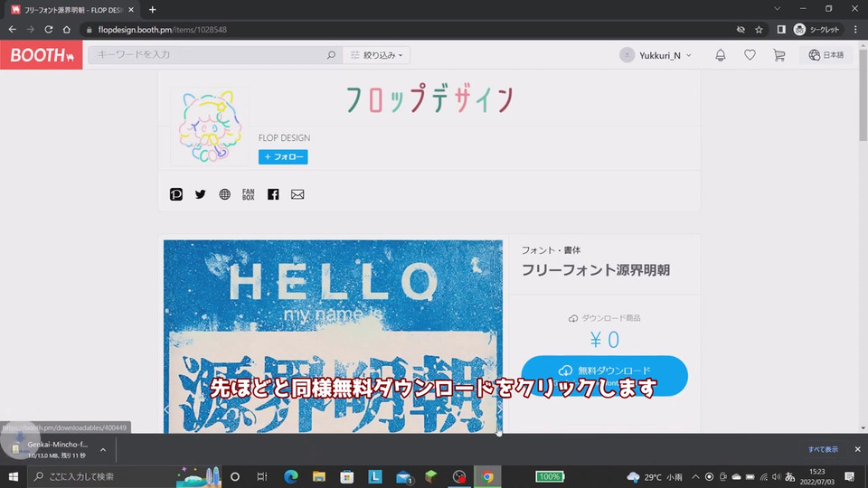The width and height of the screenshot is (868, 488).
Task: Click the 源界明朝 product image
Action: [x=334, y=336]
